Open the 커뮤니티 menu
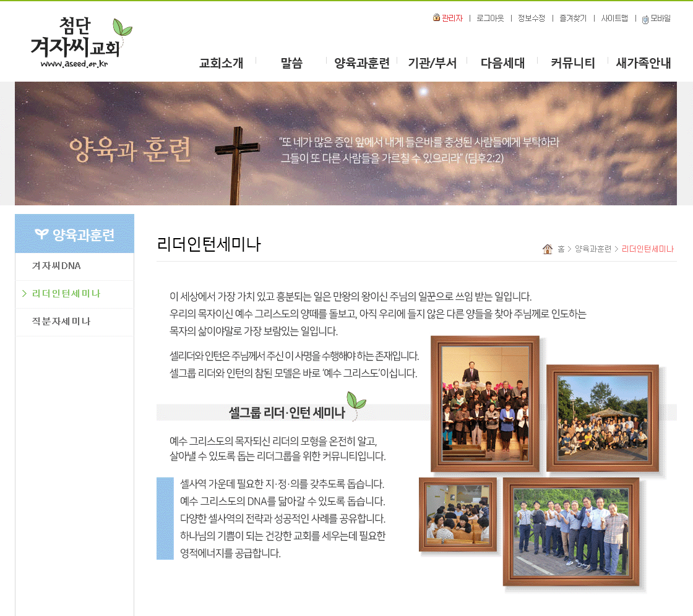Image resolution: width=693 pixels, height=616 pixels. tap(573, 62)
